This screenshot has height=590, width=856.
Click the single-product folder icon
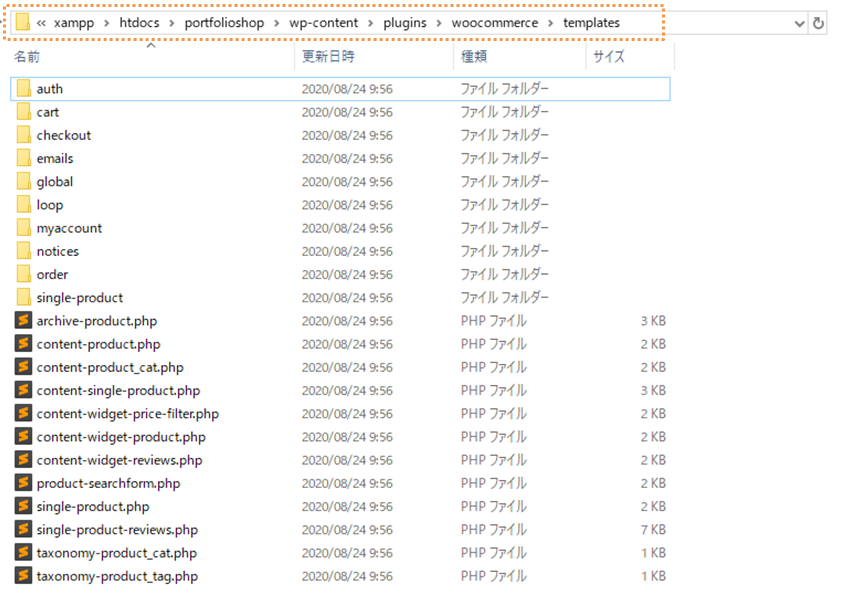coord(23,297)
